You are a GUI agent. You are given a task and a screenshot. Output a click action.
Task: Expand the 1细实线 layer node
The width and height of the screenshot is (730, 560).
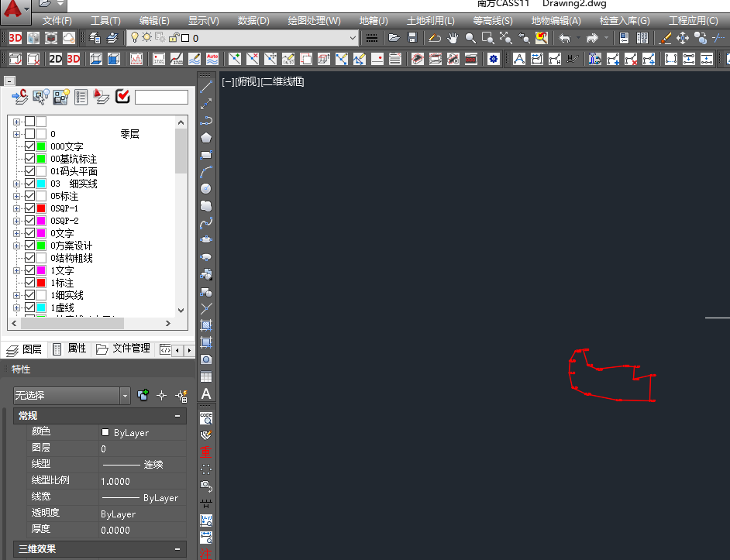coord(17,296)
